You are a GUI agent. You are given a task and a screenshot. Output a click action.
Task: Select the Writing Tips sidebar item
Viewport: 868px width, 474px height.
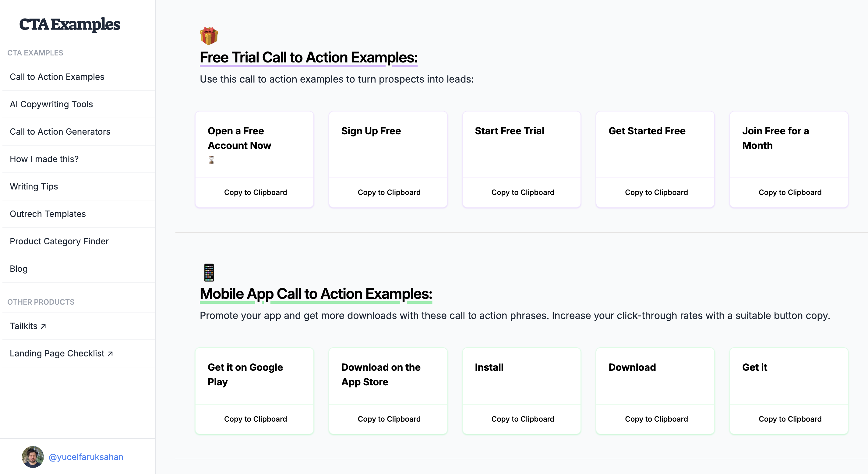tap(34, 186)
